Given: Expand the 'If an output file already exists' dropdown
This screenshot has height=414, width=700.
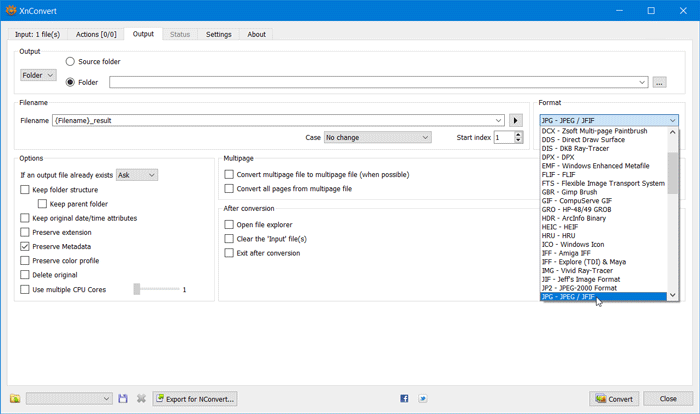Looking at the screenshot, I should [137, 174].
